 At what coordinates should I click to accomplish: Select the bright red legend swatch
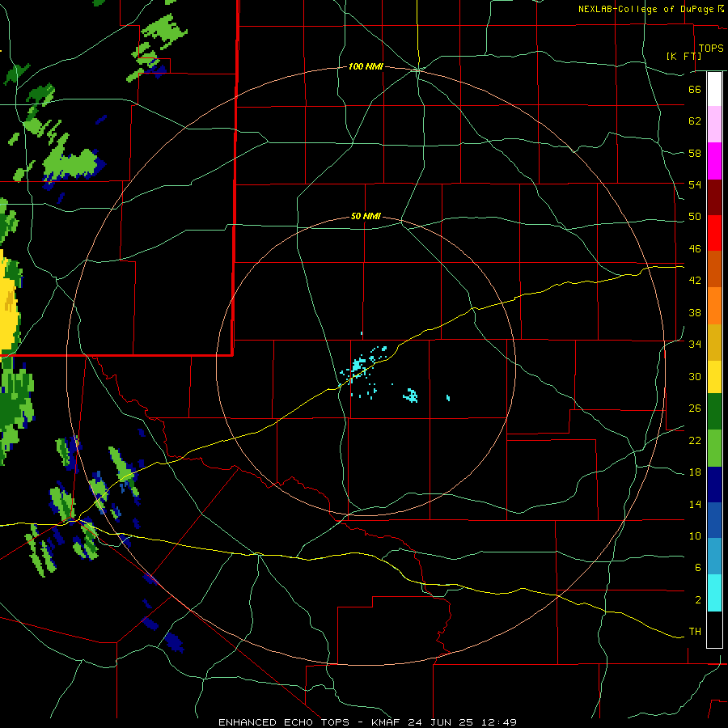(x=714, y=233)
